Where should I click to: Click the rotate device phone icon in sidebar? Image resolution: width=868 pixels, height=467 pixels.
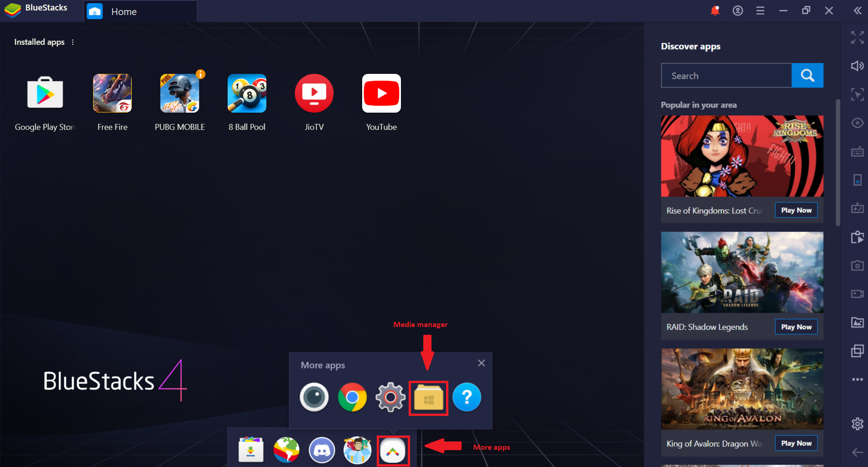(x=858, y=180)
